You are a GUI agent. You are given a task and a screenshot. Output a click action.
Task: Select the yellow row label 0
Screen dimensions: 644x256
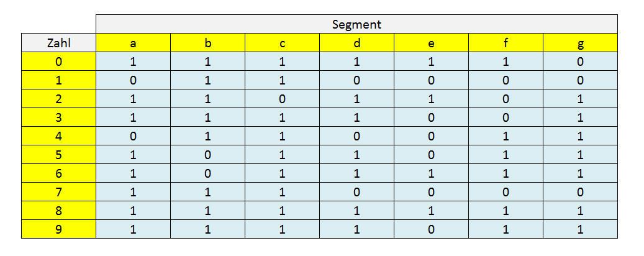click(x=58, y=62)
